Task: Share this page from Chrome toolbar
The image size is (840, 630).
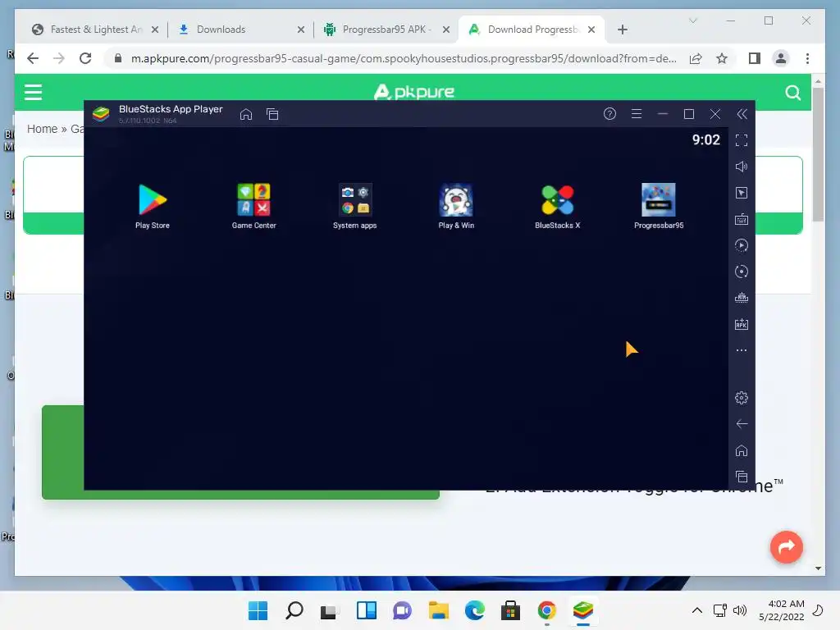Action: (696, 58)
